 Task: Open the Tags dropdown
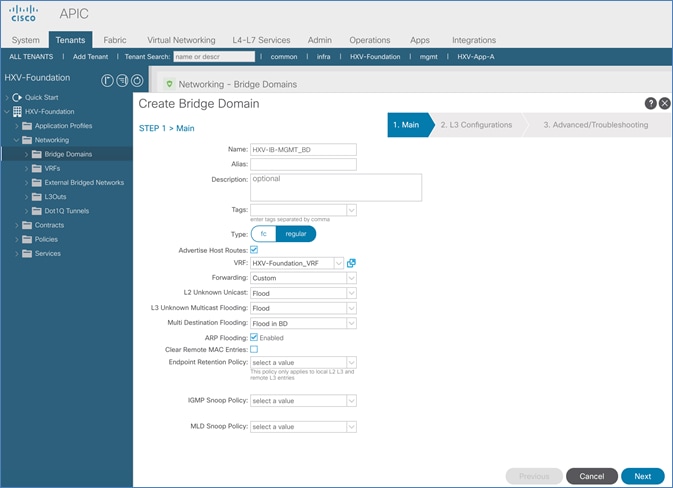click(351, 210)
